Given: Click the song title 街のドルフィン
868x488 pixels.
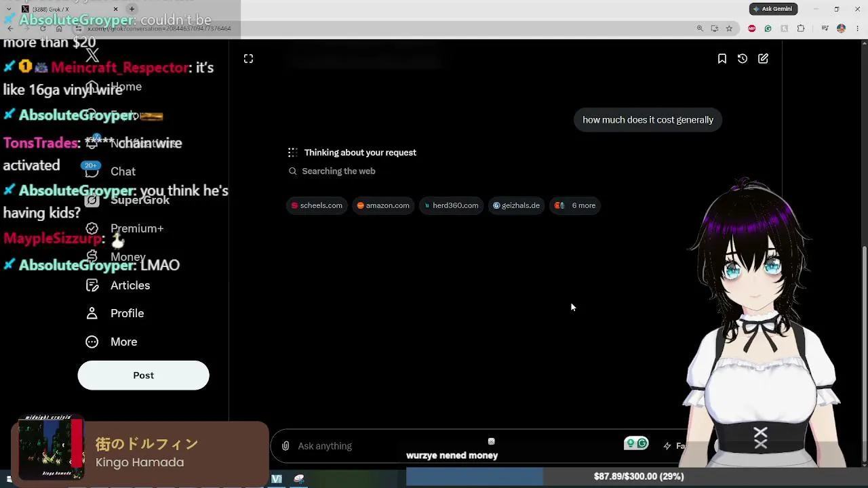Looking at the screenshot, I should (x=146, y=444).
